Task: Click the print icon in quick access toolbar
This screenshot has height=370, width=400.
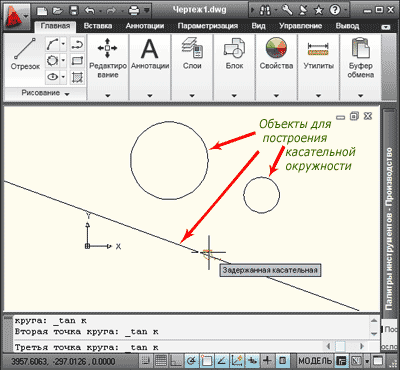Action: 134,10
